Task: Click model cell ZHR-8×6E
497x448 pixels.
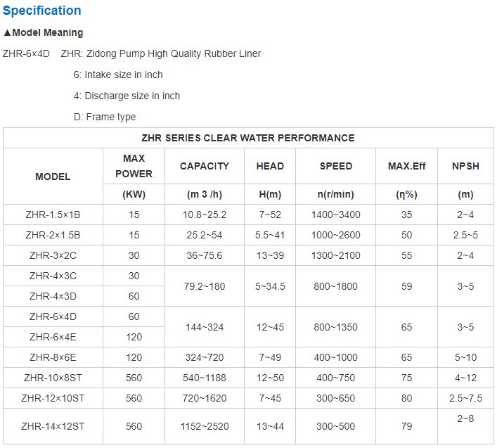Action: tap(53, 357)
